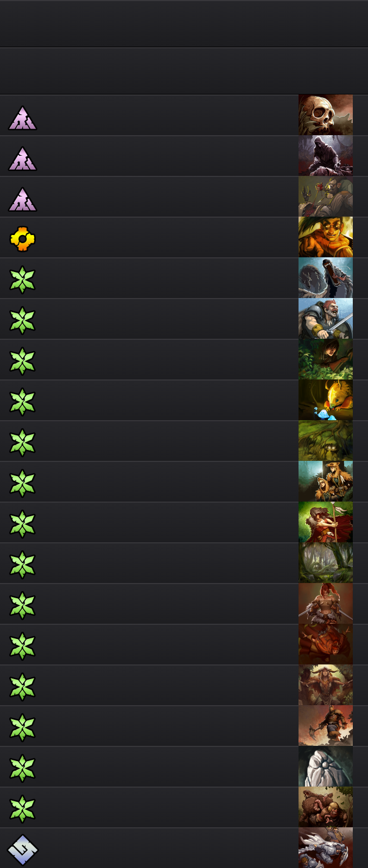Screen dimensions: 368x868
Task: Click the blue diamond faction icon
Action: coord(22,850)
